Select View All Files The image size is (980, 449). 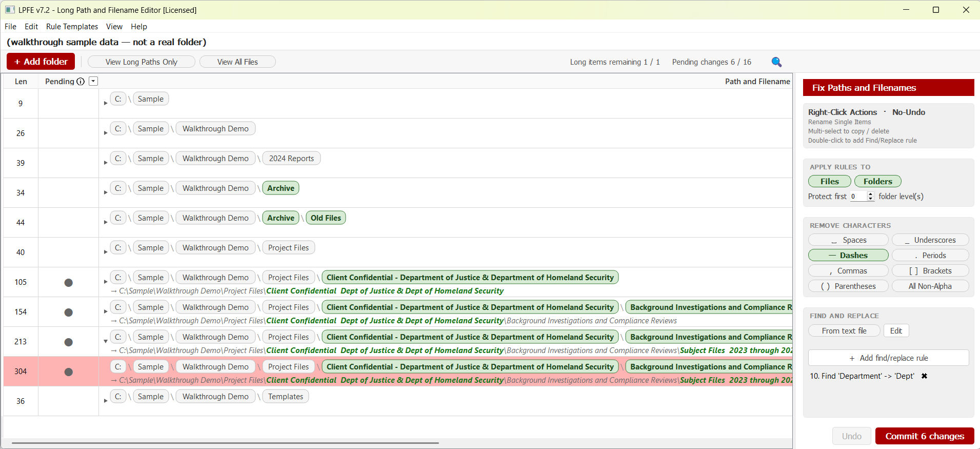click(x=237, y=62)
